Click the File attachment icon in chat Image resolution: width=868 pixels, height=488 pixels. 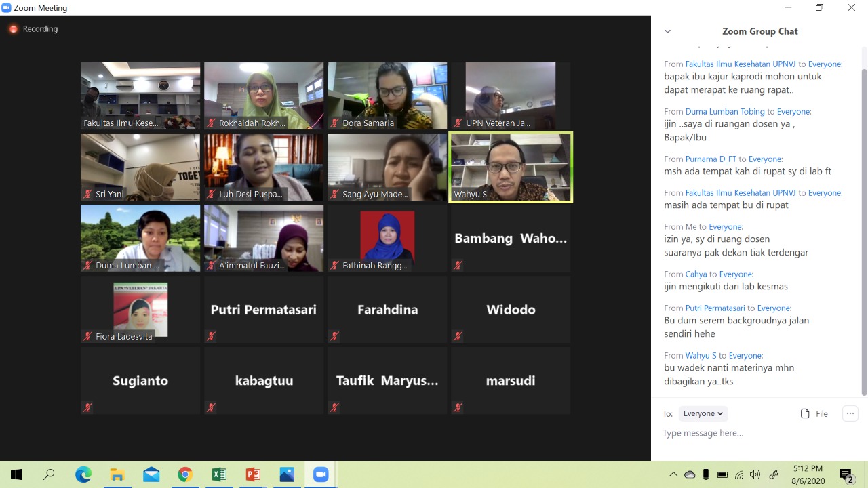tap(805, 413)
